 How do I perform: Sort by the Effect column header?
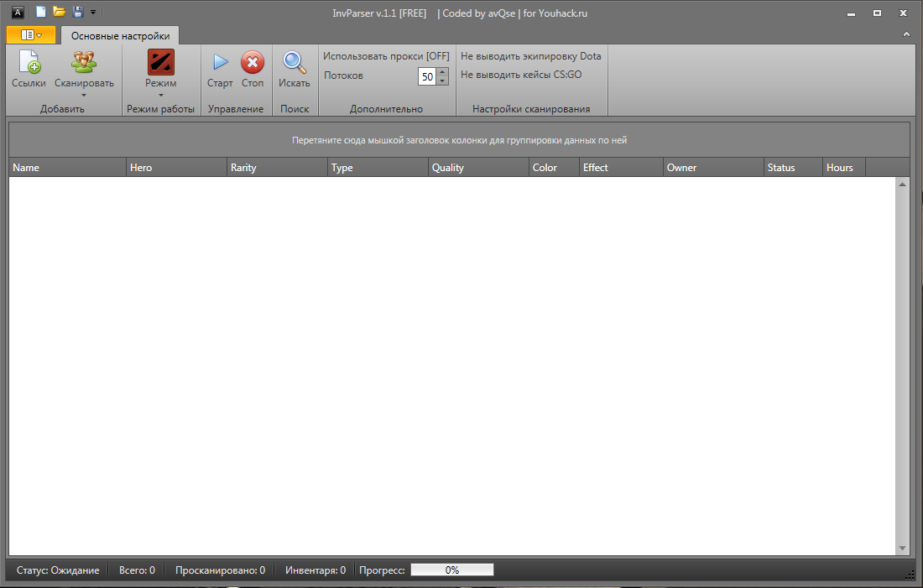click(621, 167)
